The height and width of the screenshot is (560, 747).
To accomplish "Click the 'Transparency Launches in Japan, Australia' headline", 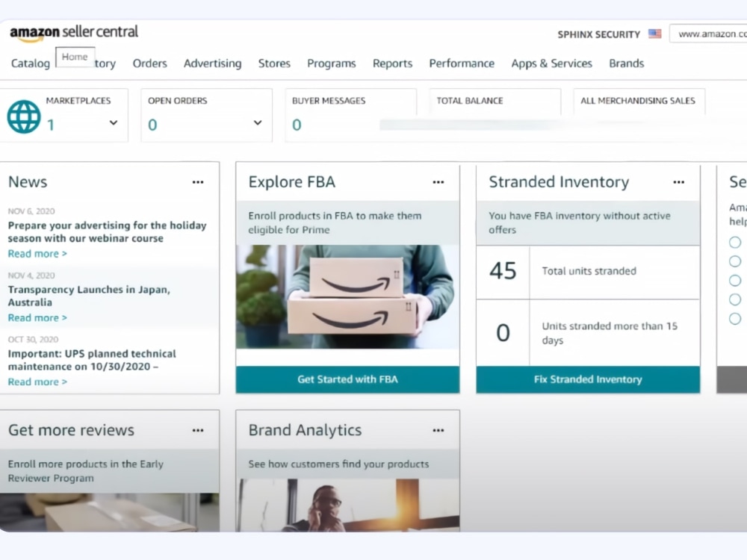I will point(89,296).
